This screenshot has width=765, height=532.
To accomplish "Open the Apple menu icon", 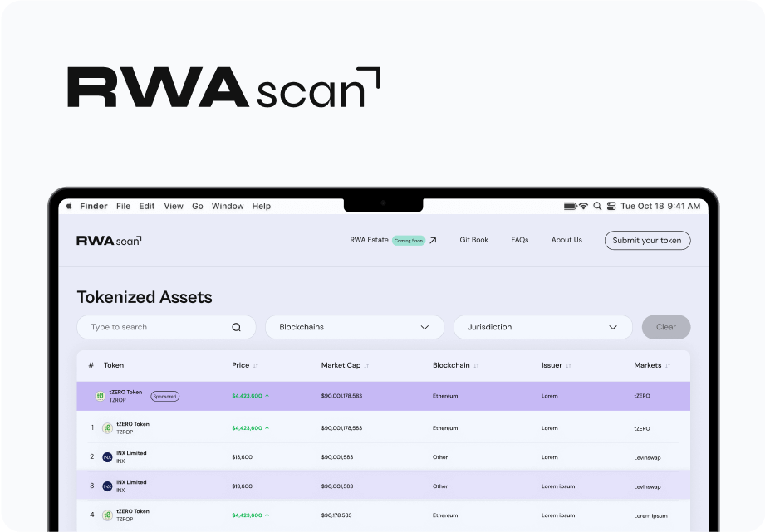I will (x=69, y=206).
